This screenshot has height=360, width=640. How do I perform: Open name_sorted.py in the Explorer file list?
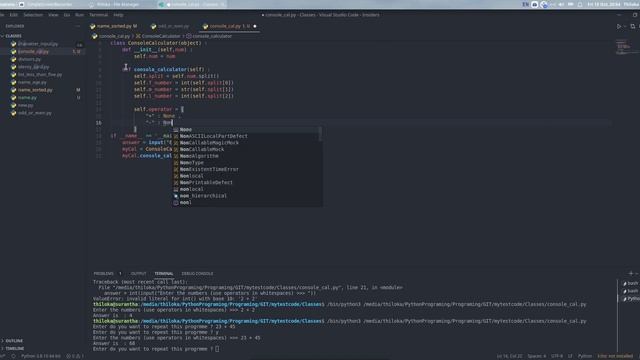point(35,90)
